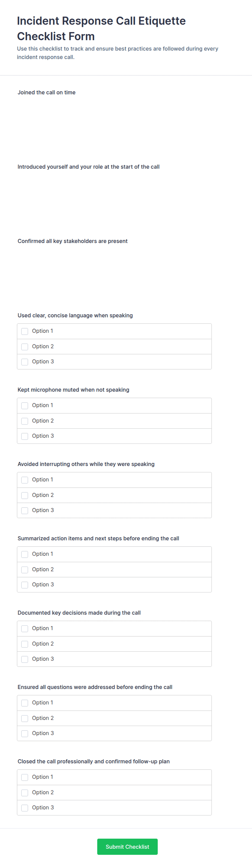Enable Option 3 under documented key decisions
The width and height of the screenshot is (252, 868).
[x=25, y=659]
